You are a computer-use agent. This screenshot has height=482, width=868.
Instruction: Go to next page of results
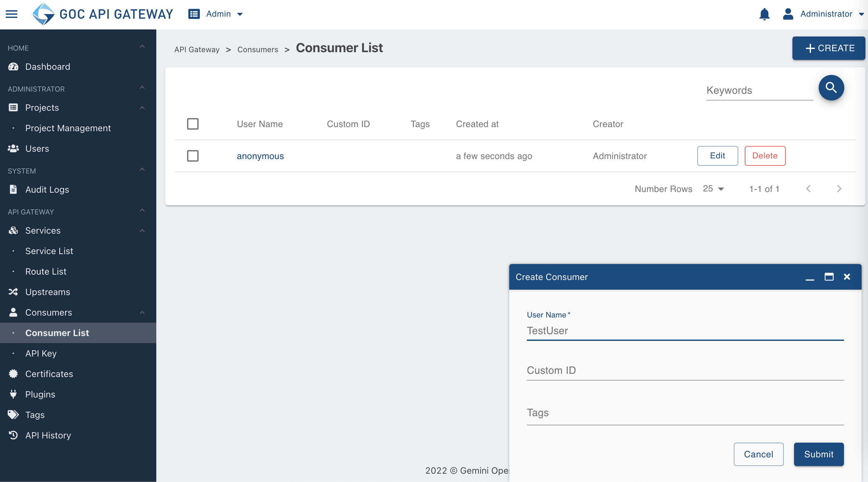pyautogui.click(x=839, y=189)
